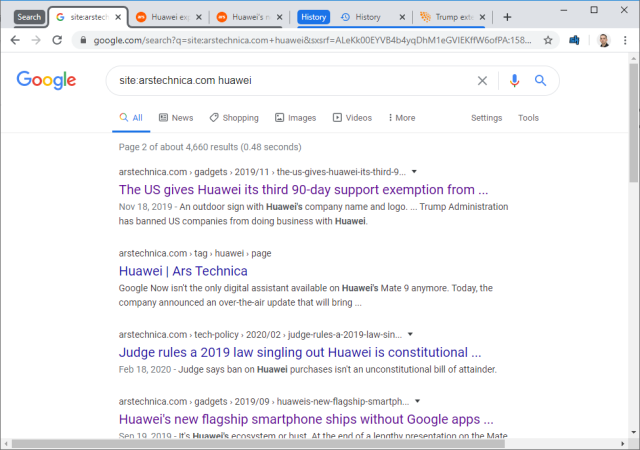Click the 'Nov 18, 2019' snippet date

click(145, 207)
